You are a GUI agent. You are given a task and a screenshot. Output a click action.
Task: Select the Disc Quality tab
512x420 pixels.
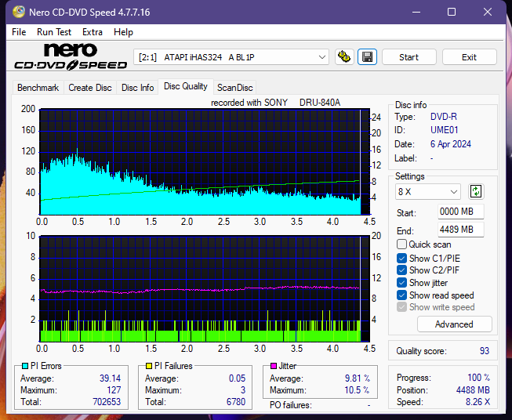pos(186,86)
